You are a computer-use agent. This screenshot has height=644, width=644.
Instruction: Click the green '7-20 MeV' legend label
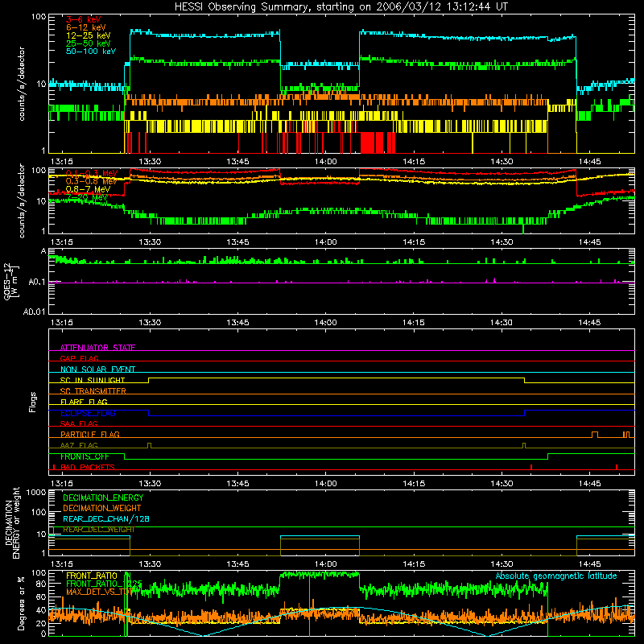tap(88, 197)
